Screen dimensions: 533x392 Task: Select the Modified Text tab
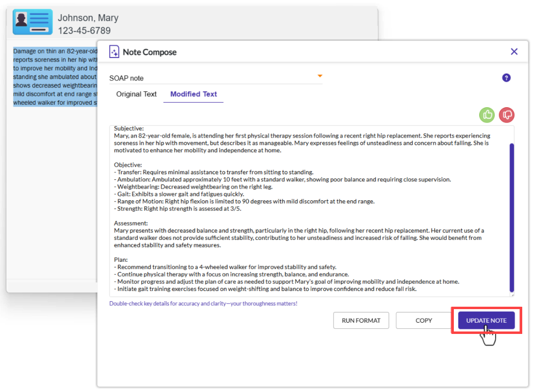[193, 94]
